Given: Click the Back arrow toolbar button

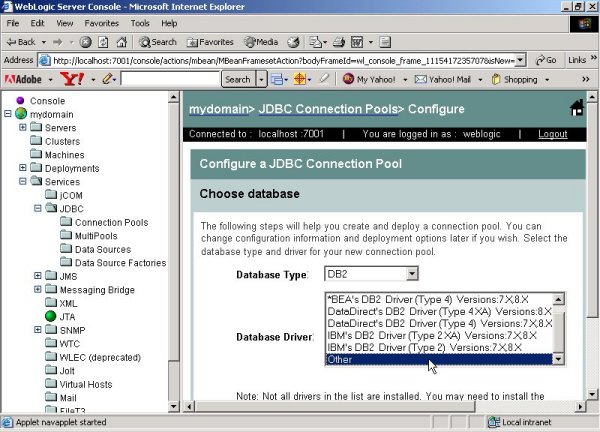Looking at the screenshot, I should (x=21, y=42).
